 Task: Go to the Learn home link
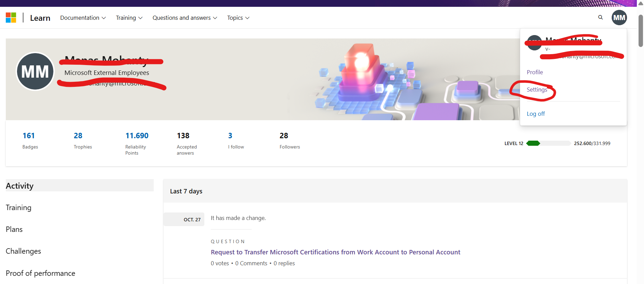tap(40, 18)
